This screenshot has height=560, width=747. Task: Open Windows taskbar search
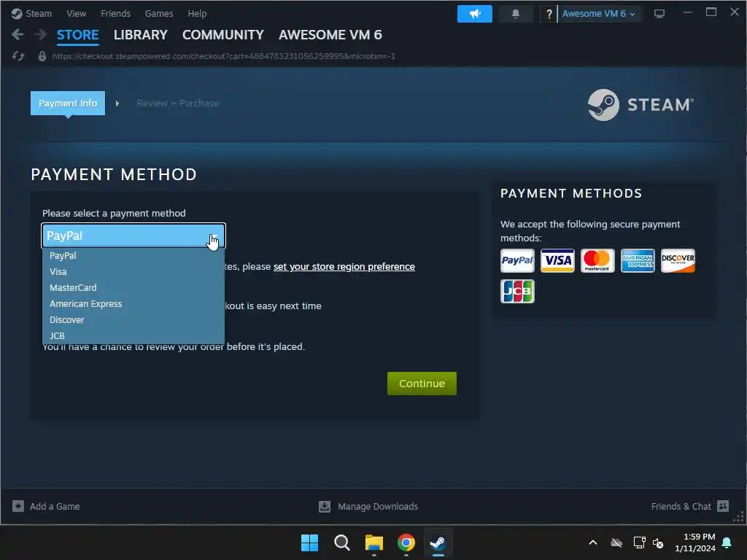pos(341,542)
